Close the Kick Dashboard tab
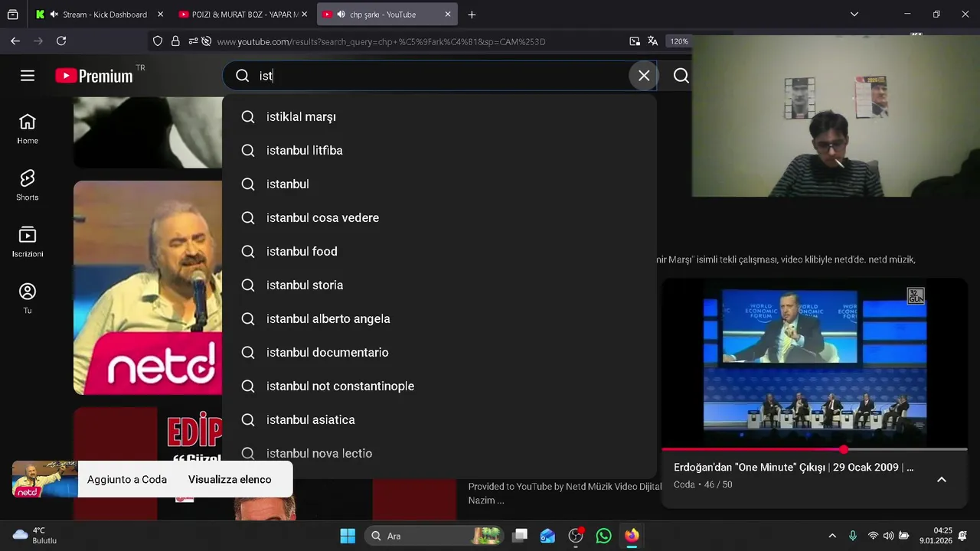This screenshot has width=980, height=551. (160, 14)
